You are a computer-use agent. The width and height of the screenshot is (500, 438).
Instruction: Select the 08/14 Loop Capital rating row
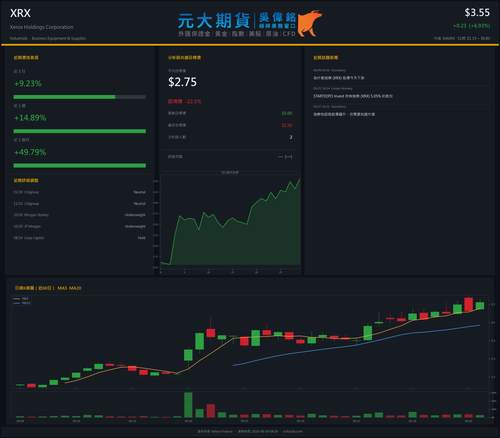tap(80, 238)
